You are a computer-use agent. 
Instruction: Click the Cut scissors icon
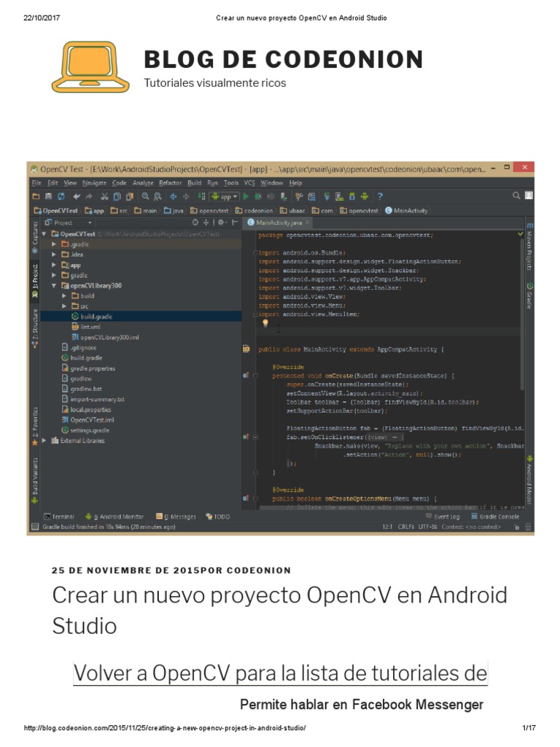pos(104,196)
